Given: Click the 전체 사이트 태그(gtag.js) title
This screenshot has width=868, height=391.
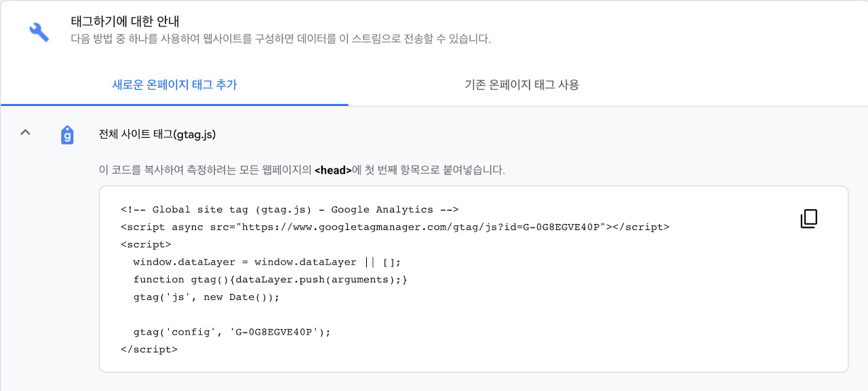Looking at the screenshot, I should [x=157, y=134].
